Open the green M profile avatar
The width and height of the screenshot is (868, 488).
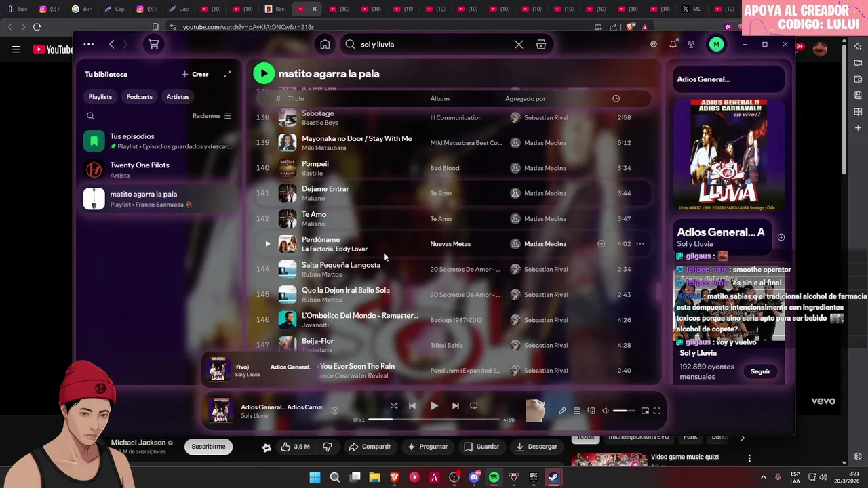point(716,44)
